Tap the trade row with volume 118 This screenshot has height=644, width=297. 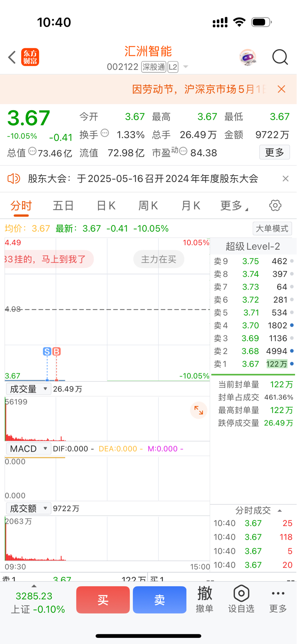pos(253,537)
